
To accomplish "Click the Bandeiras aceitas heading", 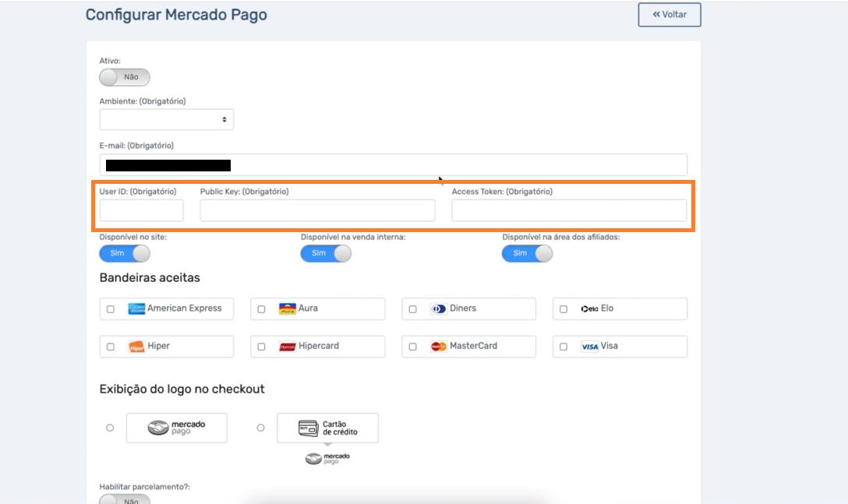I will click(150, 278).
